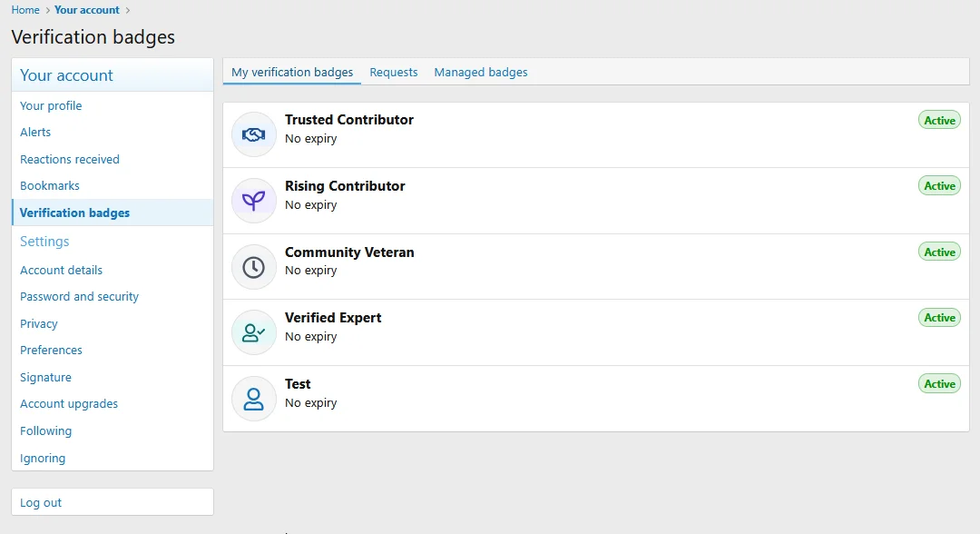Click the Community Veteran badge title
Viewport: 980px width, 534px height.
pyautogui.click(x=349, y=252)
